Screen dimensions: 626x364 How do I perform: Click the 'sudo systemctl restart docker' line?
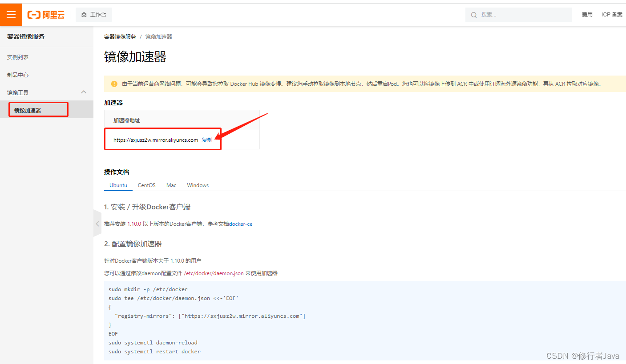(x=154, y=352)
